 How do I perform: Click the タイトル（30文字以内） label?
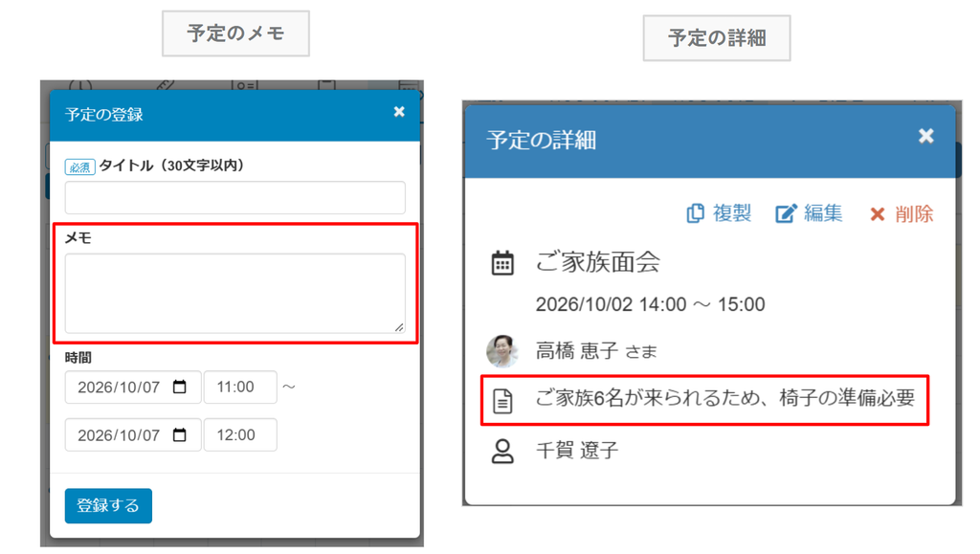coord(171,166)
